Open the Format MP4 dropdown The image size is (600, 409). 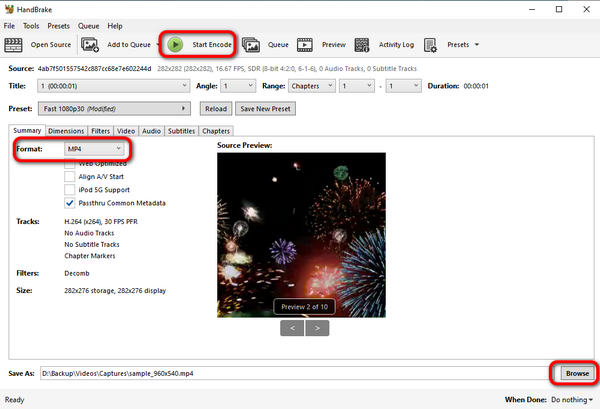point(94,149)
